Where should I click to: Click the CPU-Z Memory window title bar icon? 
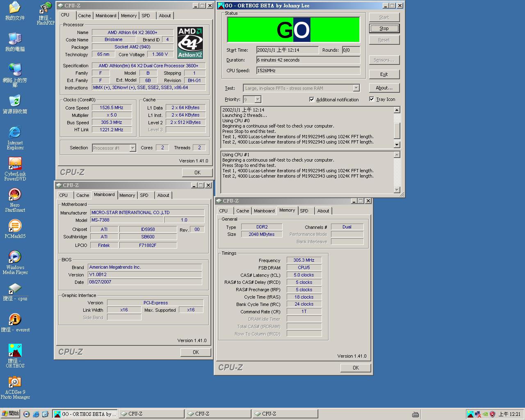tap(219, 201)
